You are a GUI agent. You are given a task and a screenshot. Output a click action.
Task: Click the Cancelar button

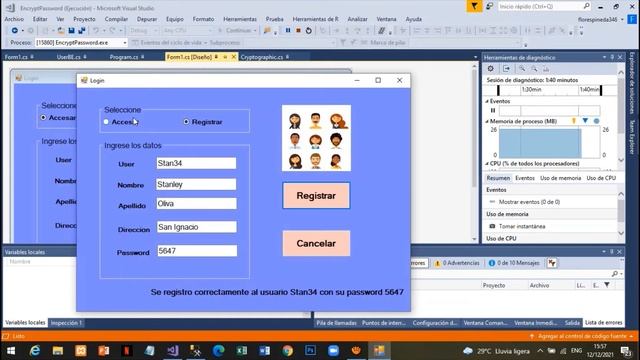pos(316,244)
